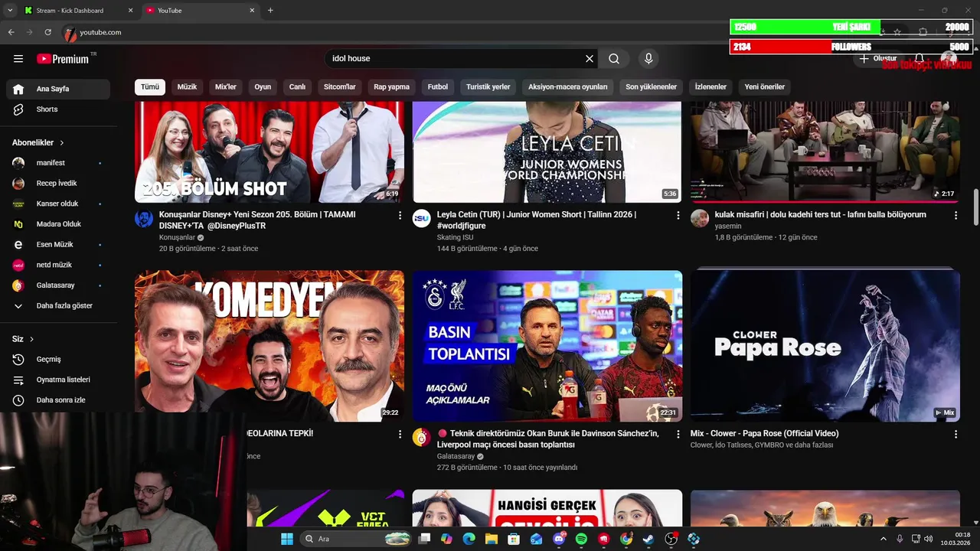Screen dimensions: 980x551
Task: Go to YouTube Premium home logo
Action: click(63, 59)
